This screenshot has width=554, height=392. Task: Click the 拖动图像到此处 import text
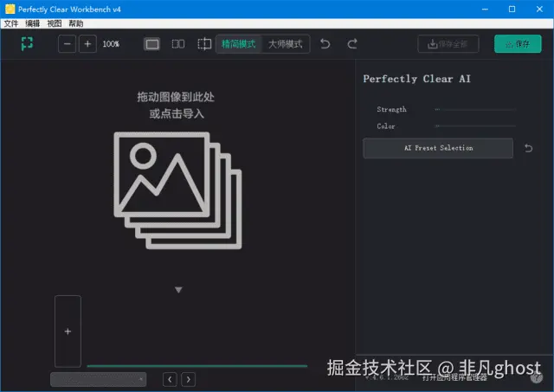tap(176, 97)
